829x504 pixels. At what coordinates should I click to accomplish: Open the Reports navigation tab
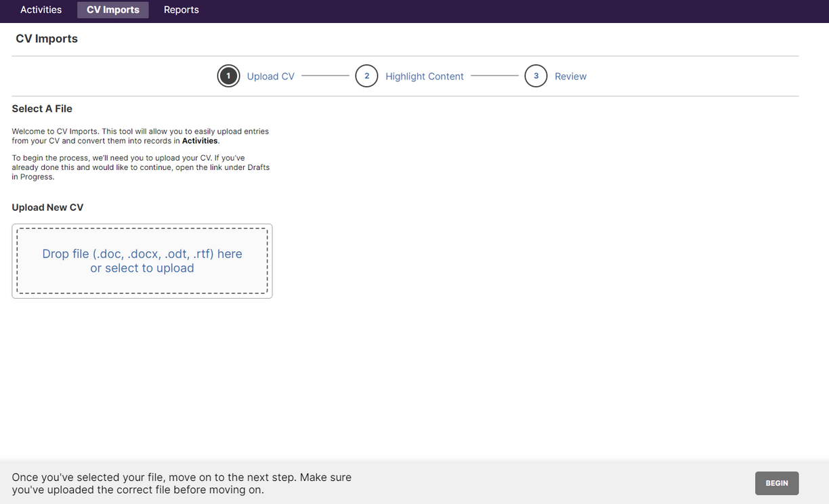181,9
